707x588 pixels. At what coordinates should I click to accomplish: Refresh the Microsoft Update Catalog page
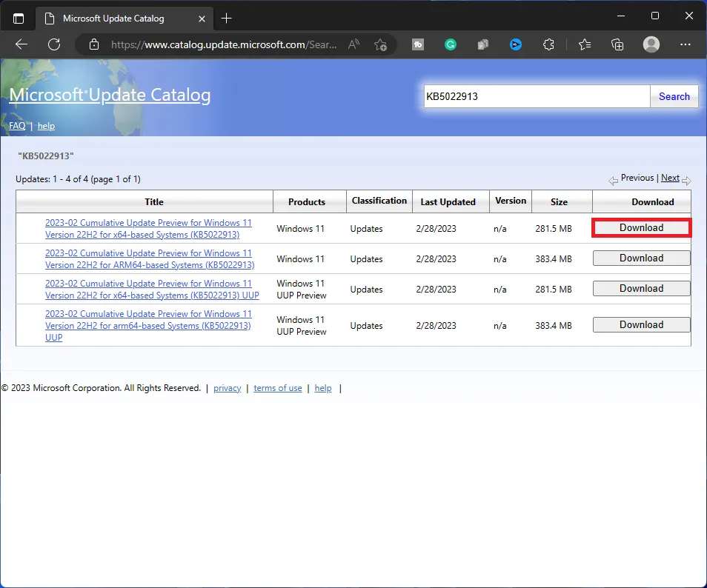pos(54,44)
